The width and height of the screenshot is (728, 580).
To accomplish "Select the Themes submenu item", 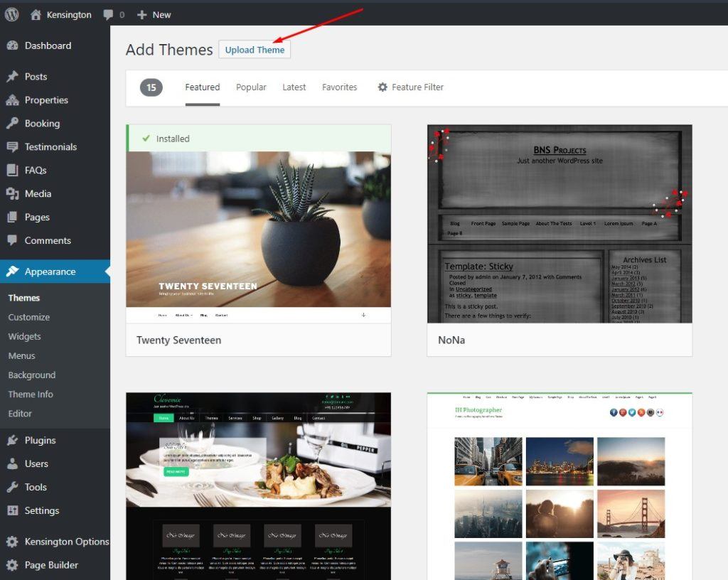I will coord(23,298).
